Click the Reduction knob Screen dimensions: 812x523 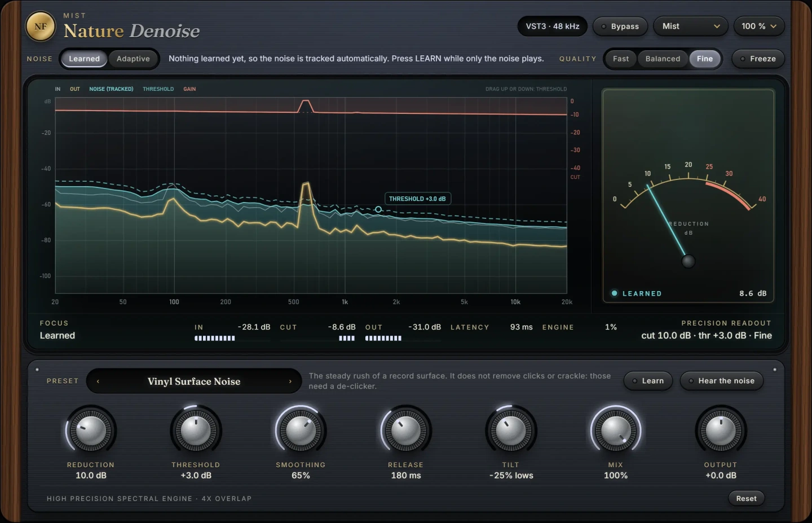pos(91,431)
